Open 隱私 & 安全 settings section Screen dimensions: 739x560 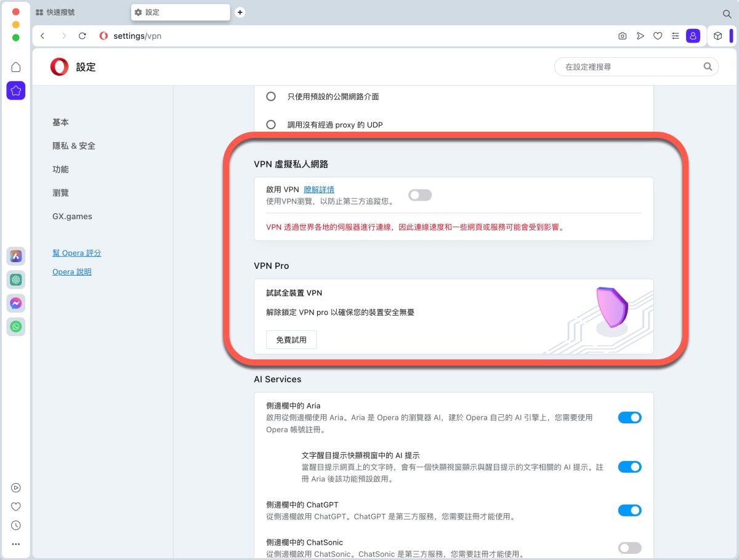pos(74,146)
